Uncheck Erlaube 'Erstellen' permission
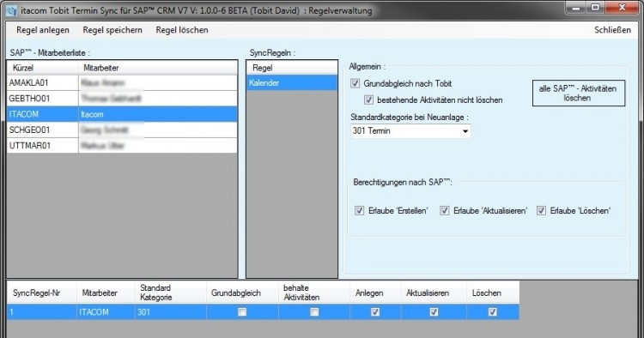Screen dimensions: 644x338 (x=359, y=211)
